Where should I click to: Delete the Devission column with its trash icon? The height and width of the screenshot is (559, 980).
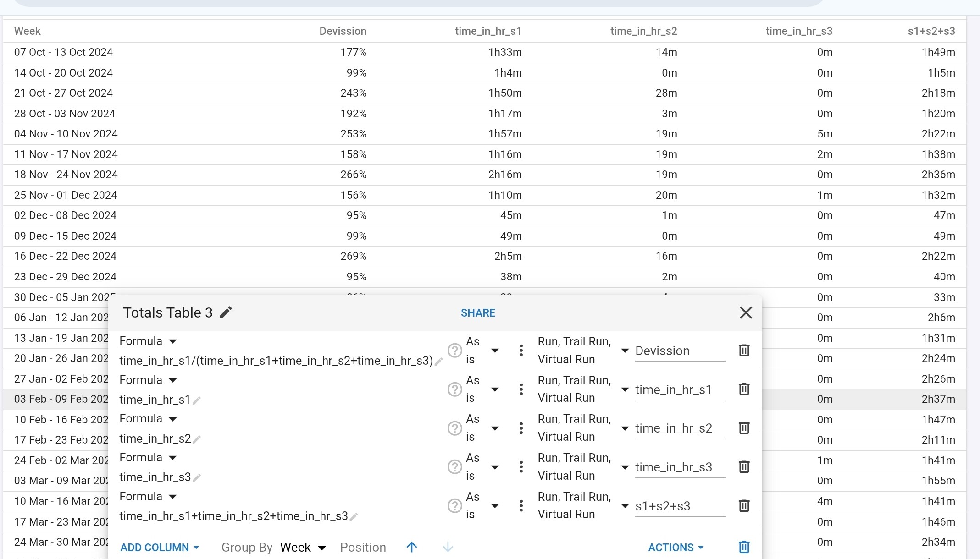click(744, 351)
